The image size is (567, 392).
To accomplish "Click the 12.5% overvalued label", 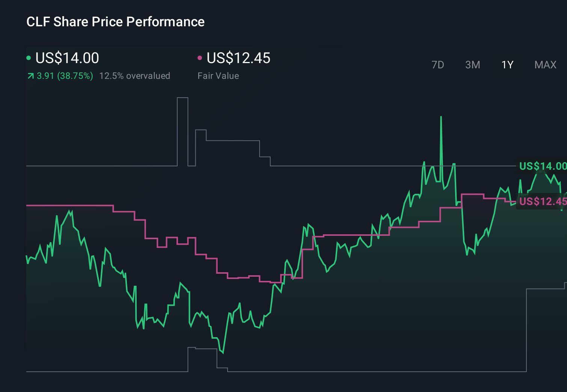I will [135, 76].
